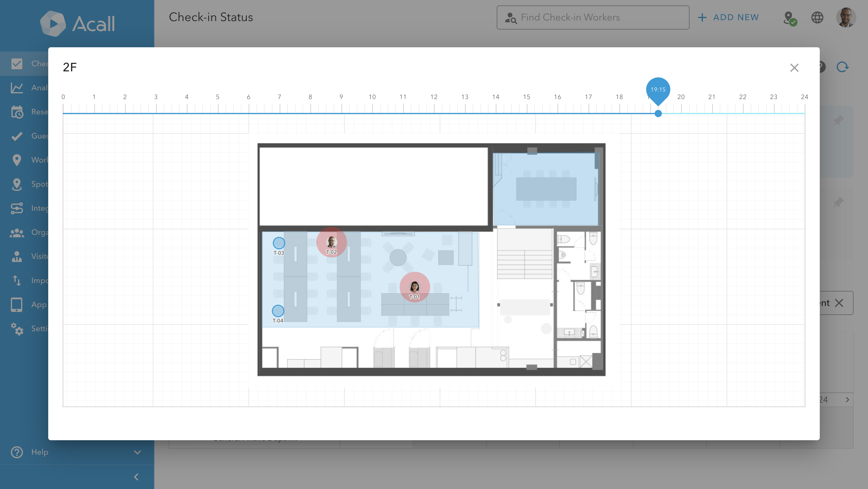Open the Spot location sidebar icon

click(x=17, y=184)
